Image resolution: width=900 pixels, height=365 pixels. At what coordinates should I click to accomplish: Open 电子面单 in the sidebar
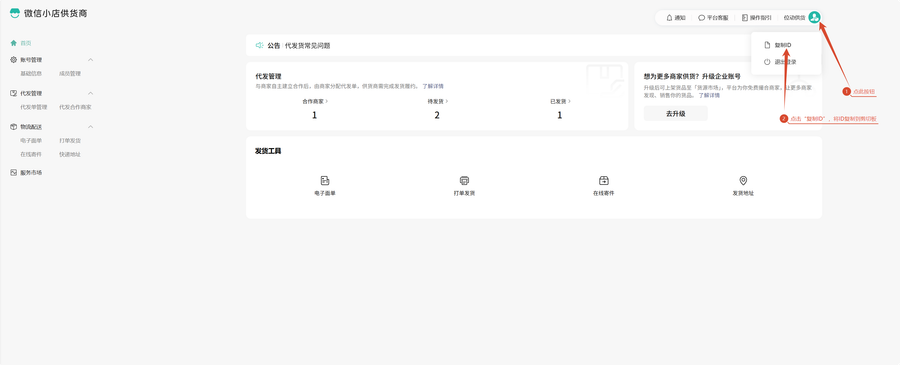click(x=31, y=141)
